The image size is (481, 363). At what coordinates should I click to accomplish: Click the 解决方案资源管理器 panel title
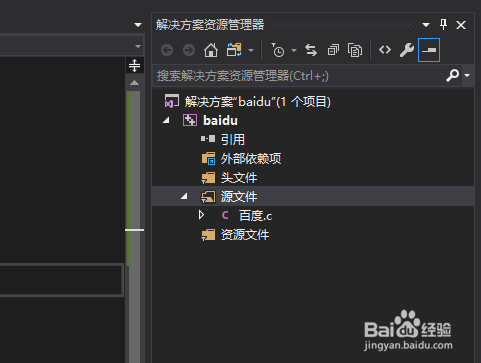pyautogui.click(x=210, y=25)
